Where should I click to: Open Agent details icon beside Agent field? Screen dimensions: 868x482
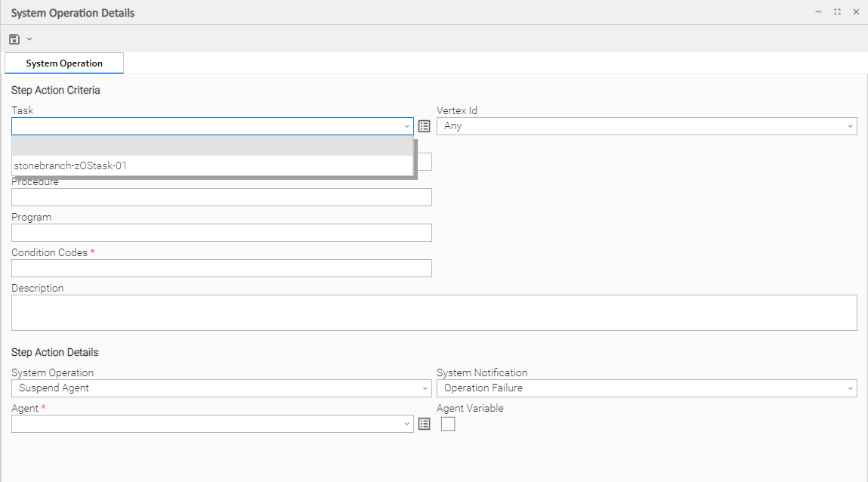[x=424, y=424]
